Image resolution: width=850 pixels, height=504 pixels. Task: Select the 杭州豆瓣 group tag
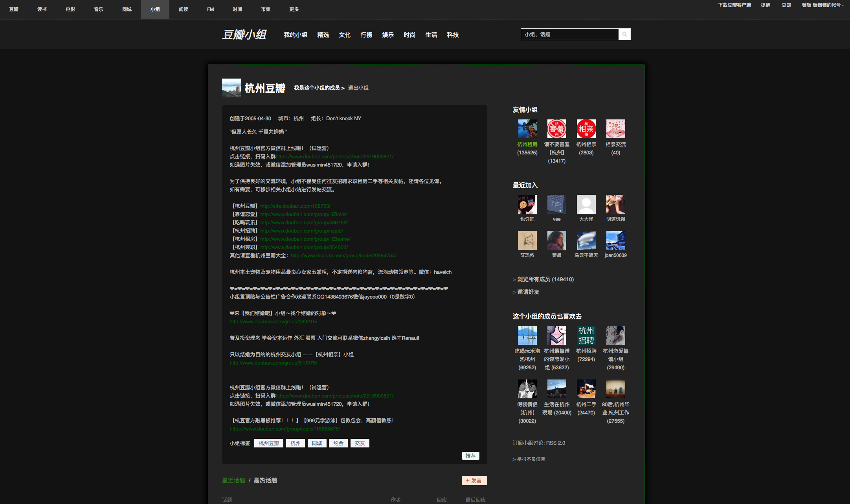coord(269,443)
